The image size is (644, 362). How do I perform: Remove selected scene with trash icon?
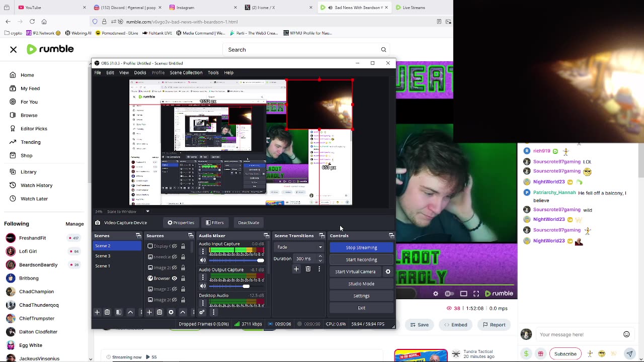[107, 312]
